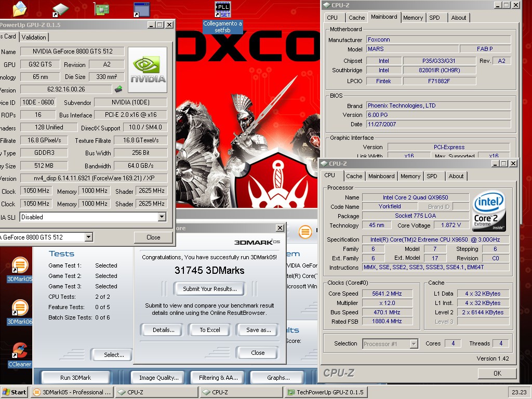The width and height of the screenshot is (532, 399).
Task: Switch to the Validation tab in GPU-Z
Action: click(34, 37)
